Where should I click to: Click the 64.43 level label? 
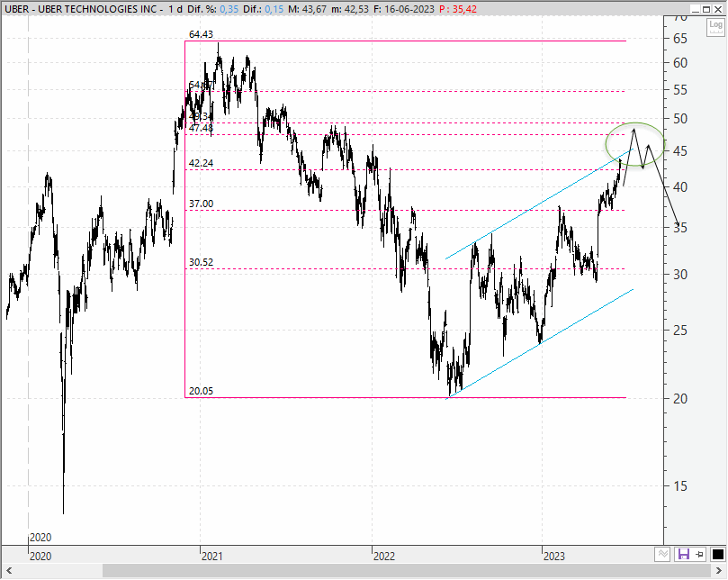pyautogui.click(x=201, y=34)
